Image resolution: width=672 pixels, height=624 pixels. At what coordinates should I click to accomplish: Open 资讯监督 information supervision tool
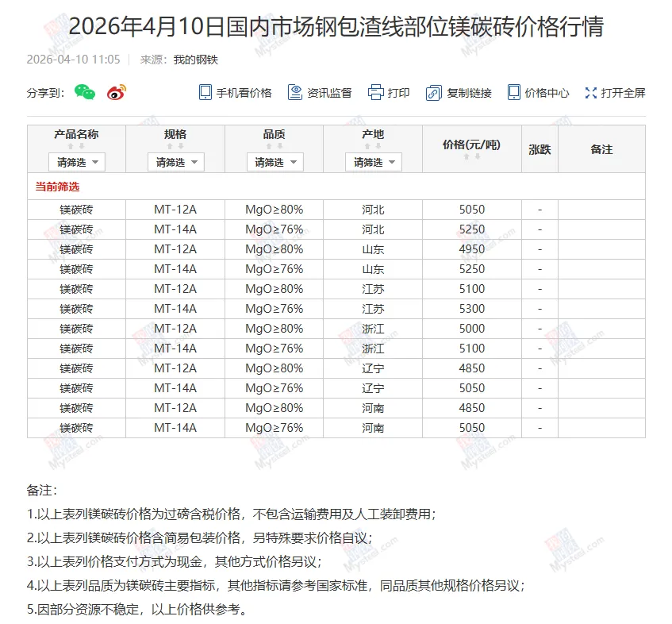coord(294,92)
